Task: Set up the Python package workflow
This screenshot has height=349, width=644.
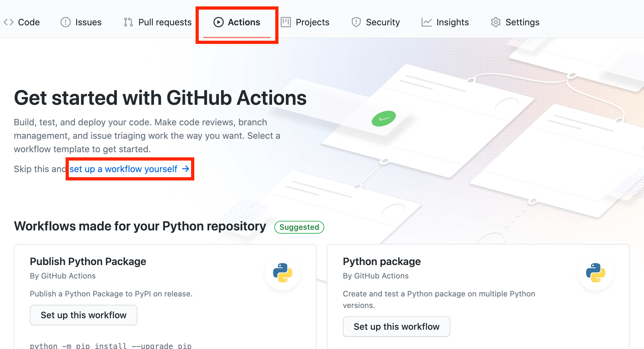Action: click(396, 327)
